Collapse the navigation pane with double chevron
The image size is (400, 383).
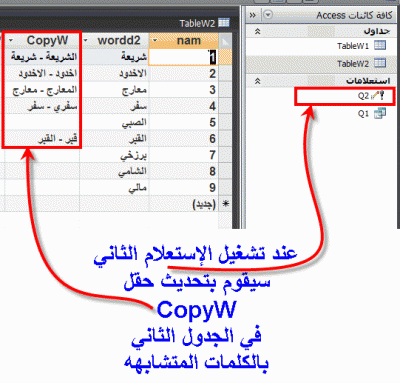253,15
